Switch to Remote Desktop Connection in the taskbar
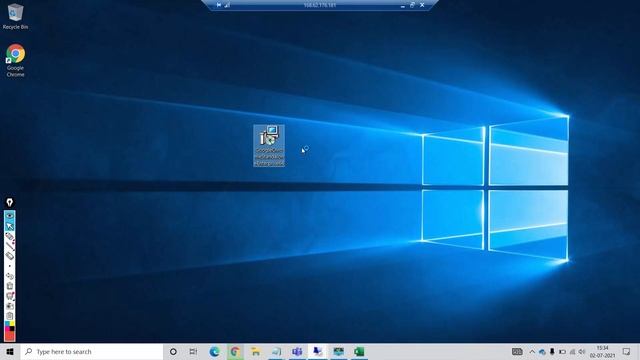640x360 pixels. pyautogui.click(x=318, y=351)
